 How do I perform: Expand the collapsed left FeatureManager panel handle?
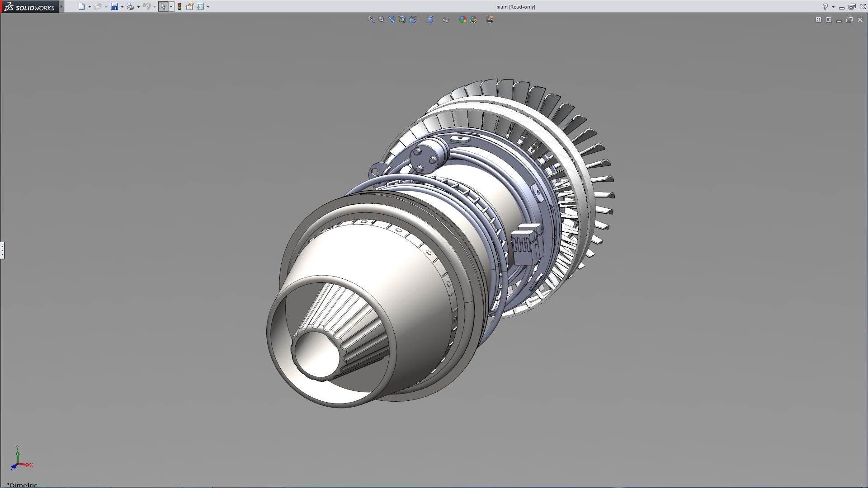click(x=2, y=250)
